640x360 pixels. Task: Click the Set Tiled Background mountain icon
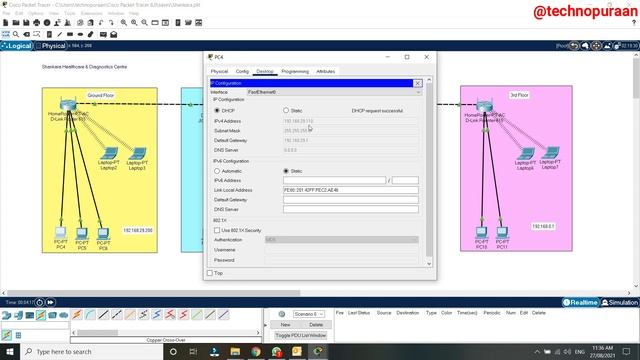[x=607, y=46]
